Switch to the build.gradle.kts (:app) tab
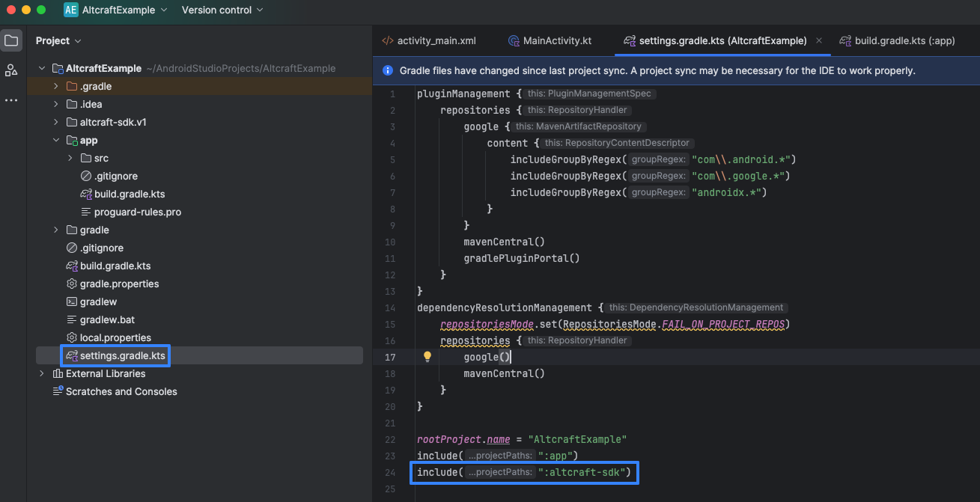This screenshot has width=980, height=502. [x=897, y=40]
